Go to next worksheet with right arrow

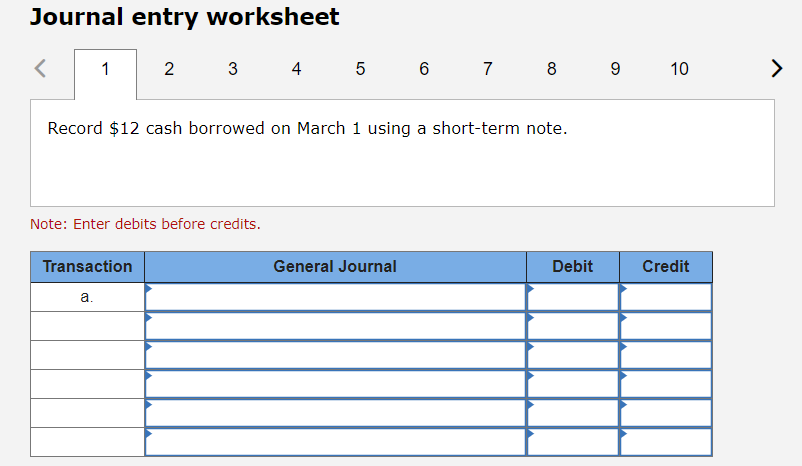pos(776,68)
